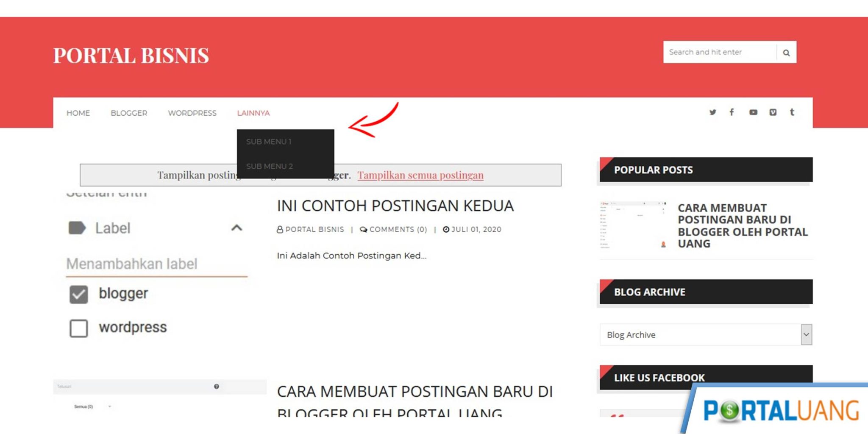Go to the HOME menu item

(78, 113)
